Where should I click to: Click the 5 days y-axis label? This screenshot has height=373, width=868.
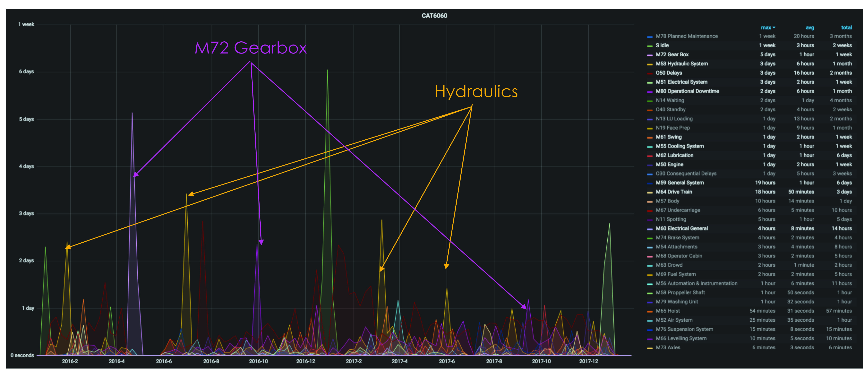26,119
